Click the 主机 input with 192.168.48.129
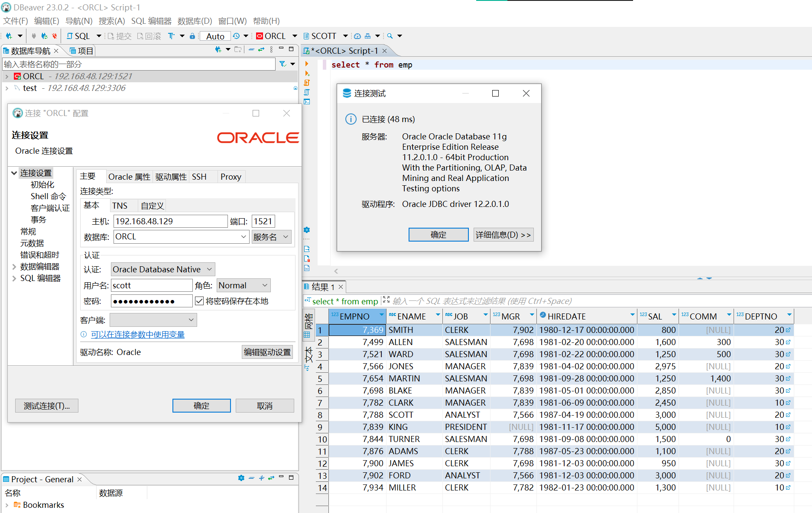The image size is (812, 513). (x=170, y=221)
